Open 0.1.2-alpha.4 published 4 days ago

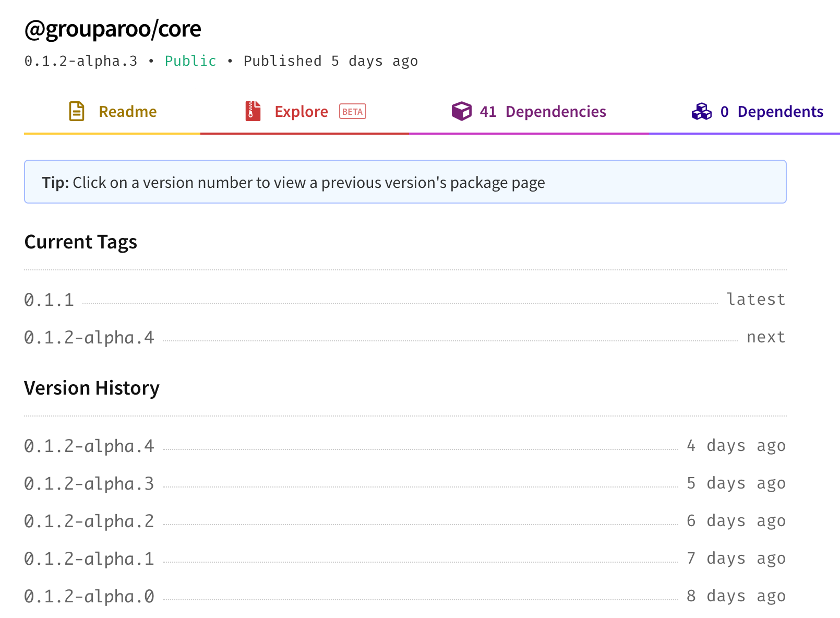[x=89, y=446]
